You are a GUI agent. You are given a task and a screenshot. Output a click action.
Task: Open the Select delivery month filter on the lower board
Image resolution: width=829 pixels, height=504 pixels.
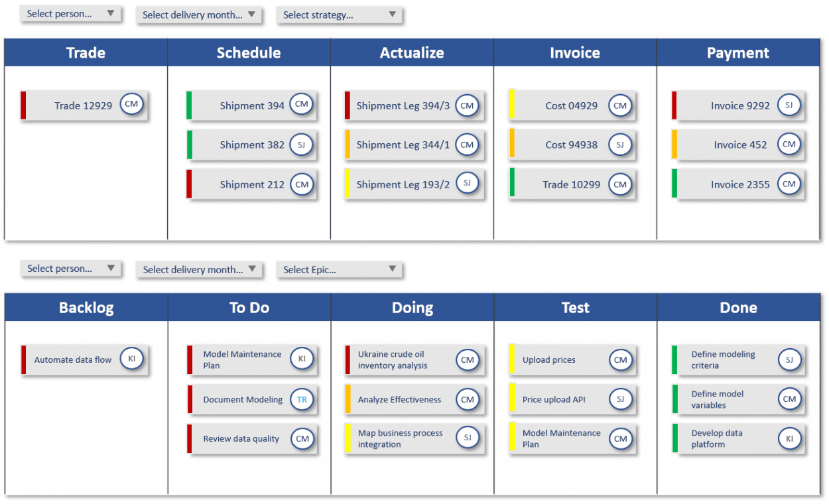click(x=198, y=268)
